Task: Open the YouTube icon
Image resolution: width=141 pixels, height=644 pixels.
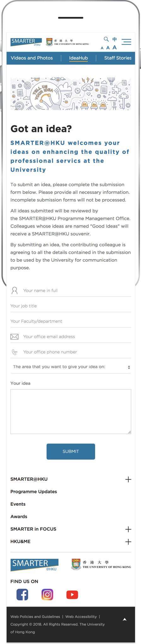Action: point(72,595)
